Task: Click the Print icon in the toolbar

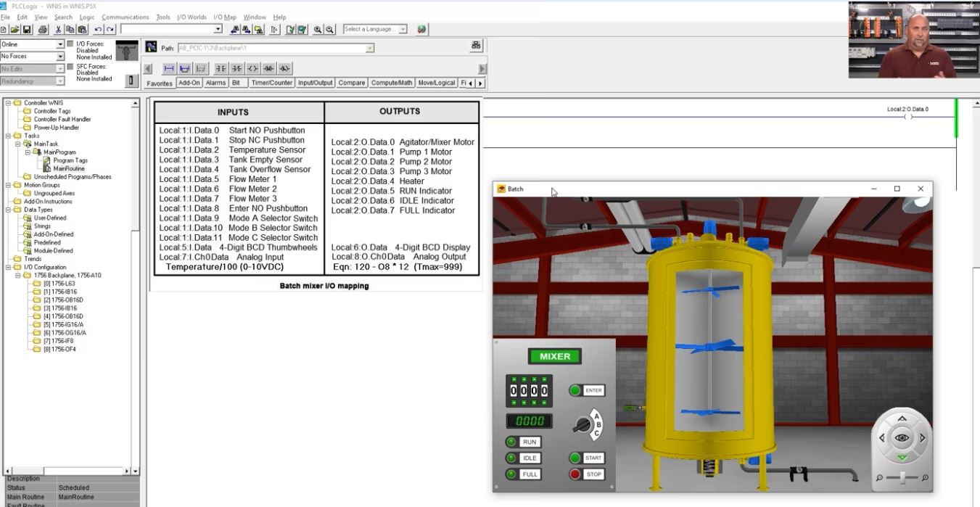Action: [x=43, y=30]
